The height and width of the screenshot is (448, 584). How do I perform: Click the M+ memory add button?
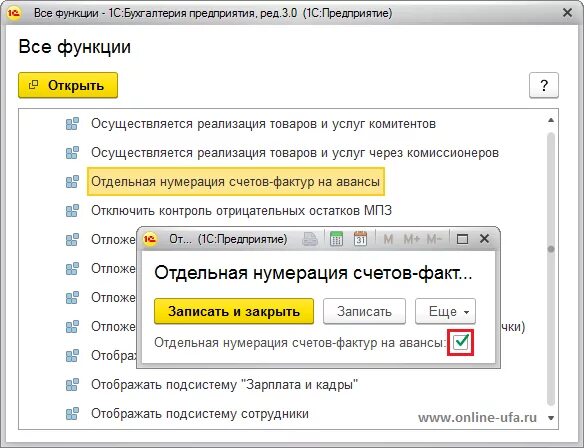[x=411, y=239]
